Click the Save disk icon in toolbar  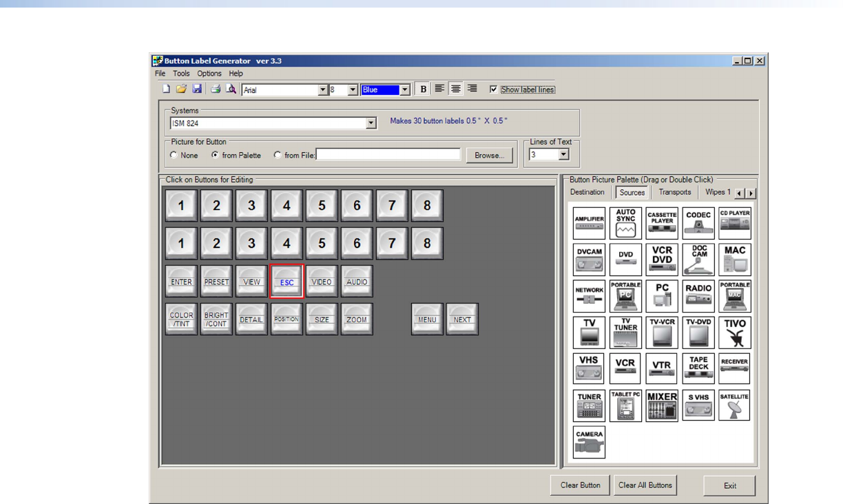pyautogui.click(x=197, y=89)
